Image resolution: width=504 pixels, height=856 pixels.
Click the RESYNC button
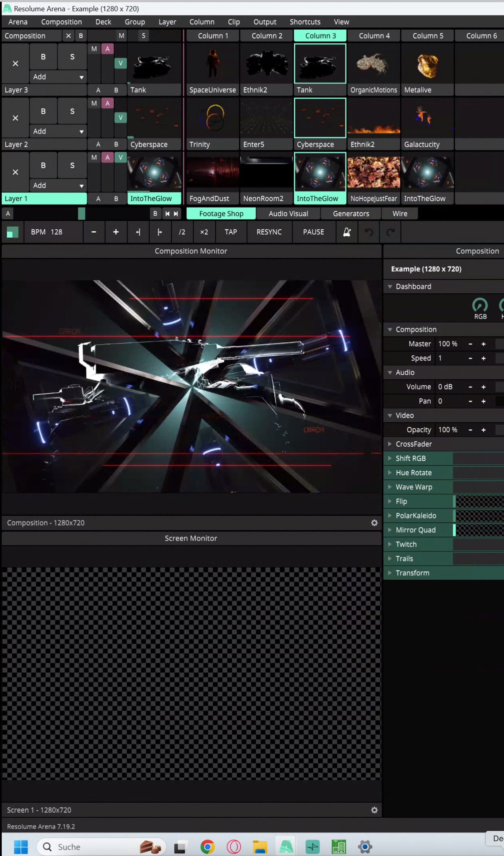269,232
